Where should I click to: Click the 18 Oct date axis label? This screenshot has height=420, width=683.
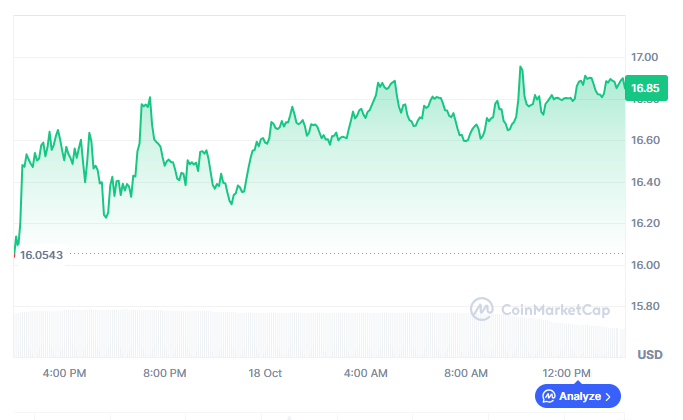tap(265, 373)
